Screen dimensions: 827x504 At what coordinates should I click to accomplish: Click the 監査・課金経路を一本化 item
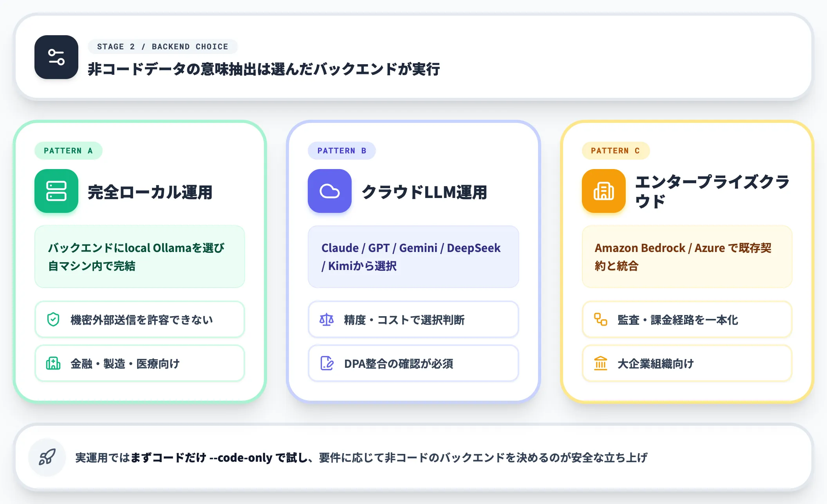click(687, 319)
